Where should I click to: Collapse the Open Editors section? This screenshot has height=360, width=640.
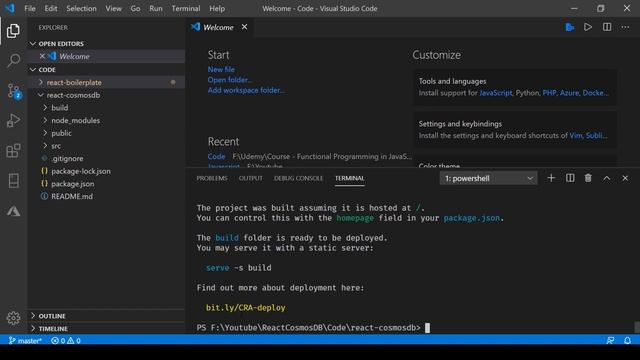[33, 44]
